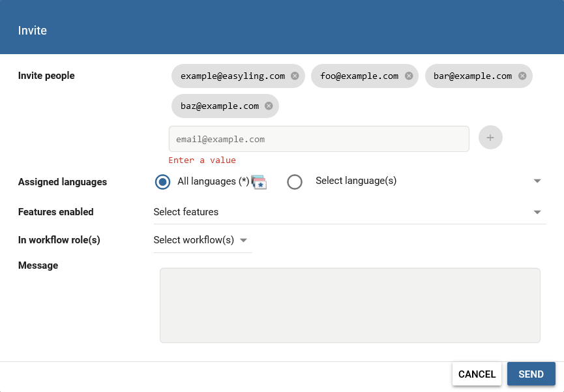
Task: Click the baz@example.com chip label
Action: point(220,106)
